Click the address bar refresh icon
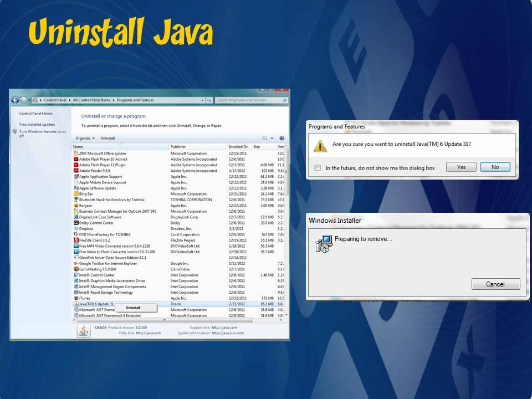Image resolution: width=532 pixels, height=399 pixels. [209, 100]
